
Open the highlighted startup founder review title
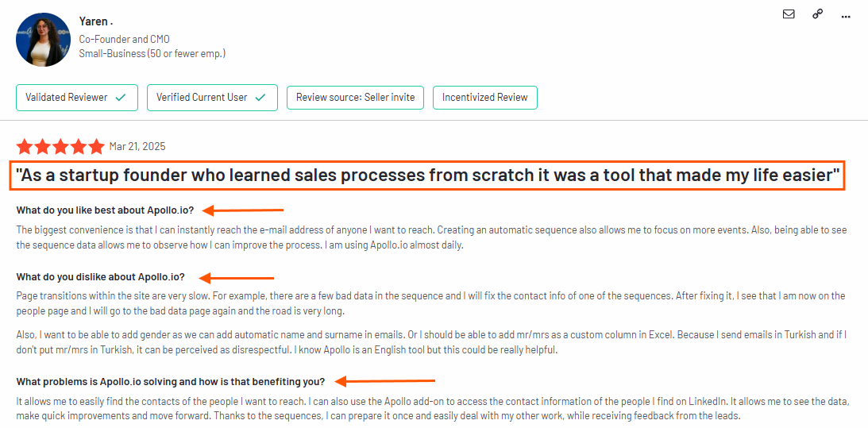pyautogui.click(x=429, y=176)
